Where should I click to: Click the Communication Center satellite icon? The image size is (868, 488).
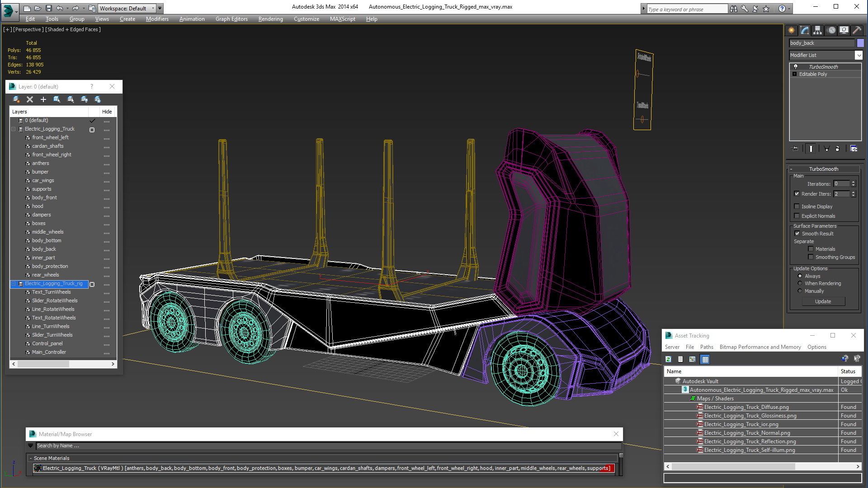[755, 9]
